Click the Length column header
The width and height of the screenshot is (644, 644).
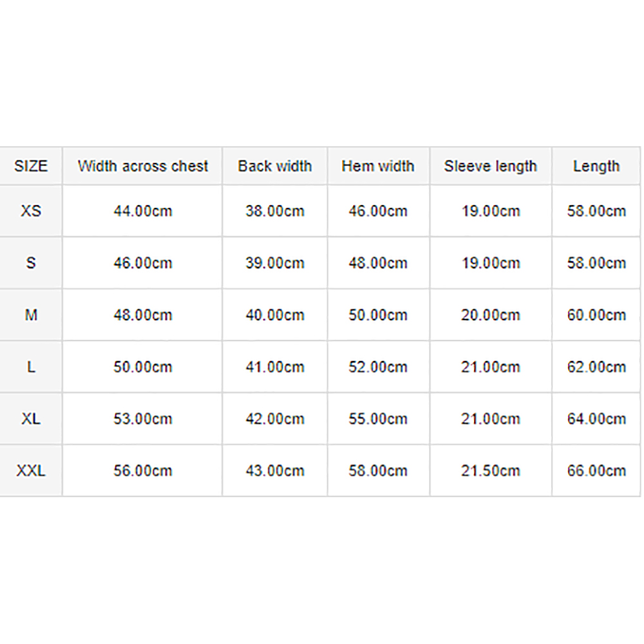click(596, 166)
